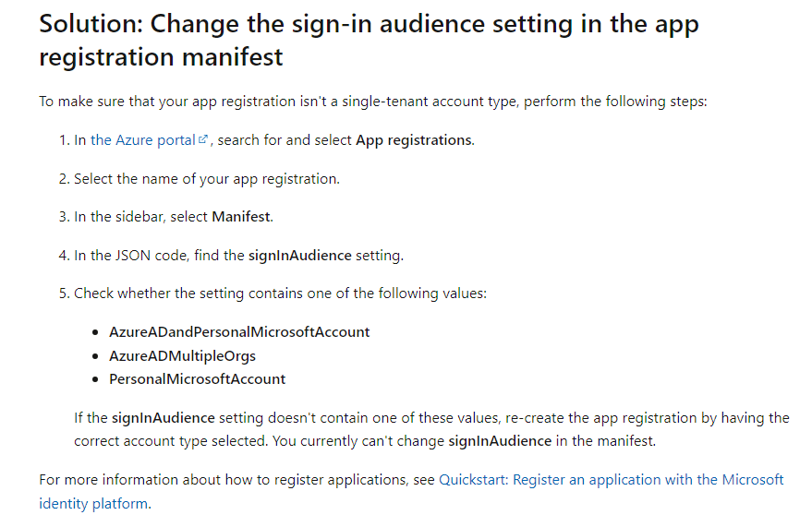Screen dimensions: 812x527
Task: Click 'signInAudience' in 'If the signInAudience setting'
Action: click(164, 418)
